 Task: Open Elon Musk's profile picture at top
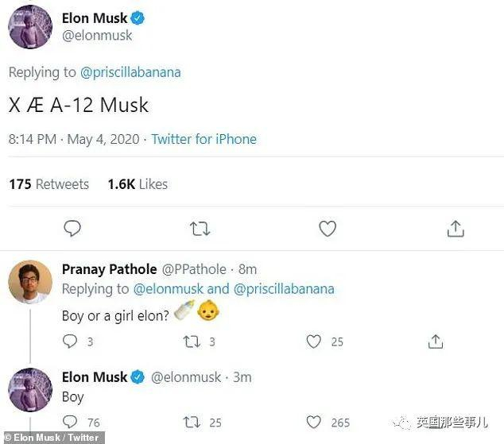coord(30,26)
